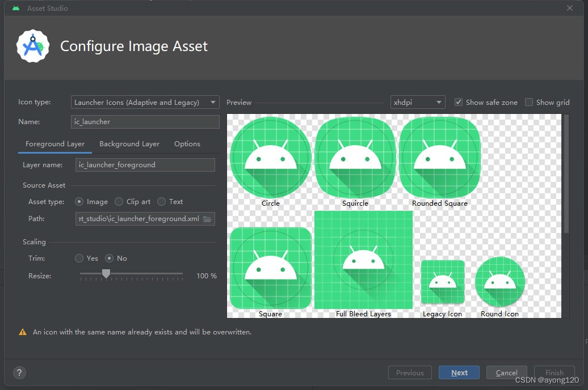Choose Clip art asset type radio button
Image resolution: width=588 pixels, height=390 pixels.
[x=119, y=202]
